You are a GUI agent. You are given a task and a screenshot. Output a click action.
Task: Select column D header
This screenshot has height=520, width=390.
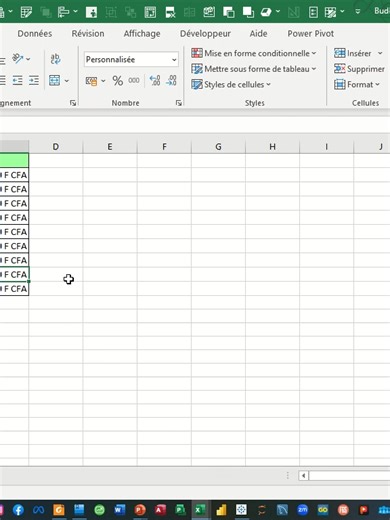point(56,147)
